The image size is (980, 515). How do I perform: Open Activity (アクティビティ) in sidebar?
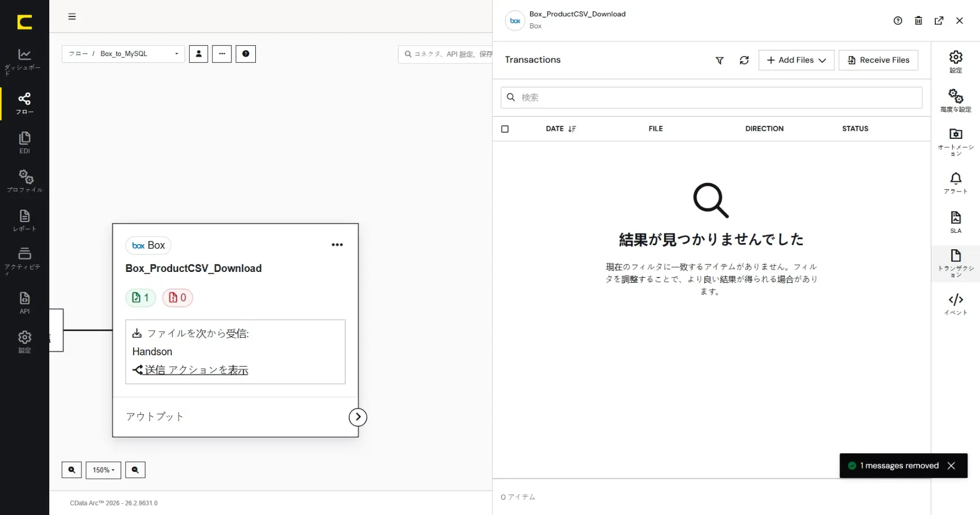tap(24, 261)
